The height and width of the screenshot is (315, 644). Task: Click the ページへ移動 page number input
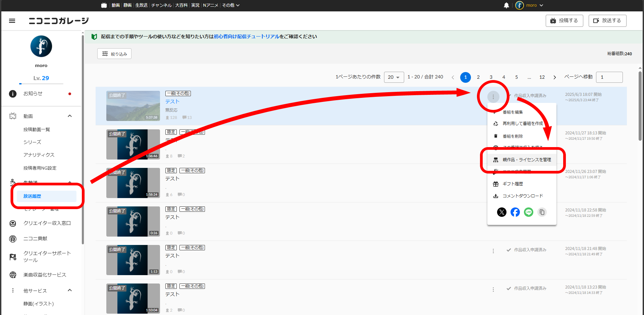[x=609, y=77]
